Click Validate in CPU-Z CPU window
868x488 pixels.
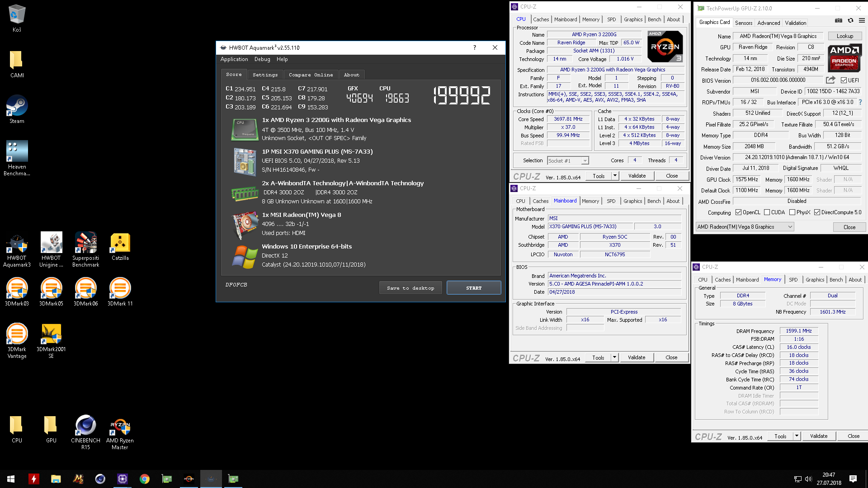coord(637,176)
